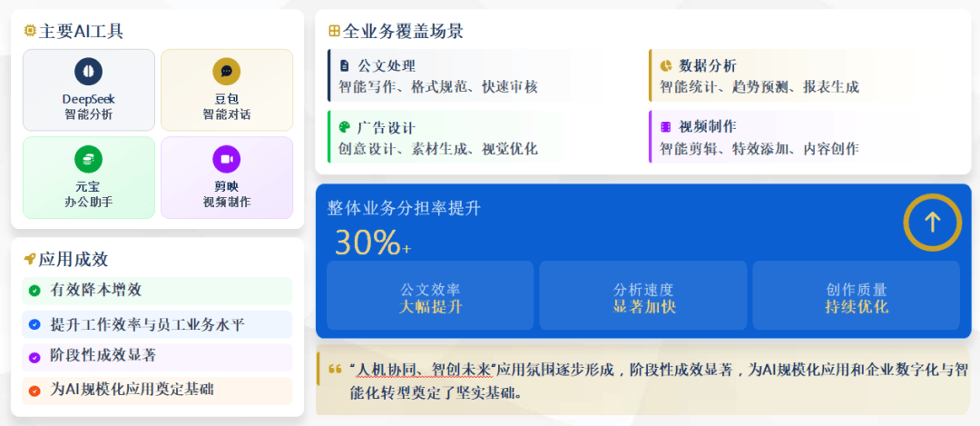Click the 广告设计 palette icon
This screenshot has width=980, height=426.
click(x=344, y=127)
